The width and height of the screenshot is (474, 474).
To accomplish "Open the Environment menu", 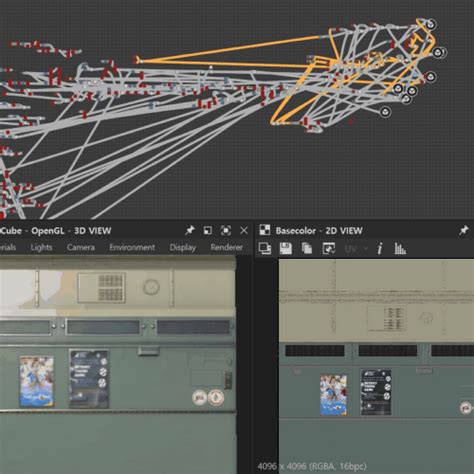I will [x=132, y=247].
